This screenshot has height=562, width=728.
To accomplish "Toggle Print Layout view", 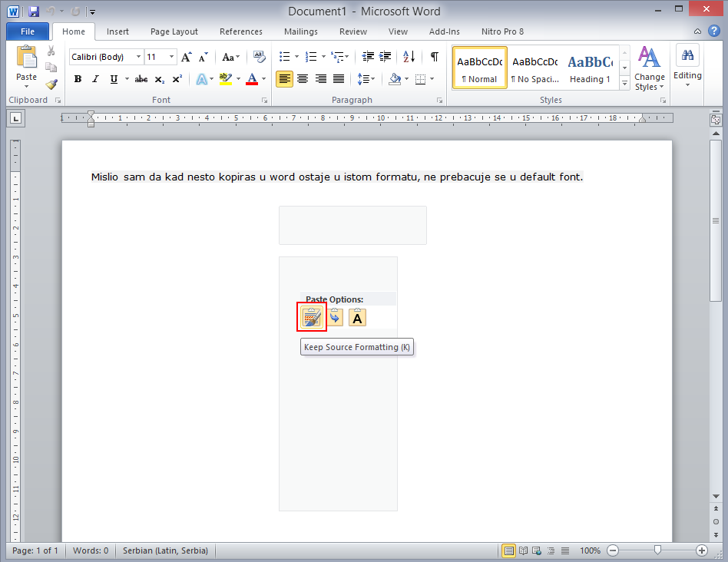I will click(x=509, y=550).
